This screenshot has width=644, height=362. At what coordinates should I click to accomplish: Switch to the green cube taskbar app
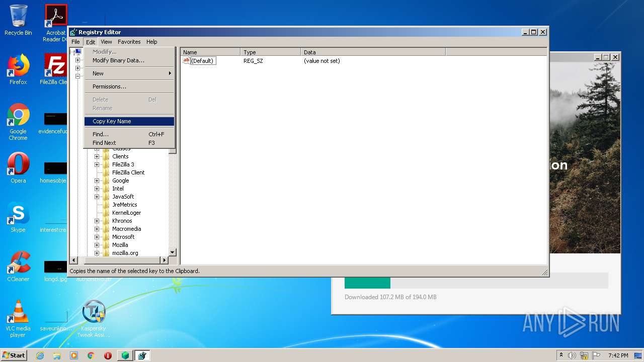pos(125,355)
